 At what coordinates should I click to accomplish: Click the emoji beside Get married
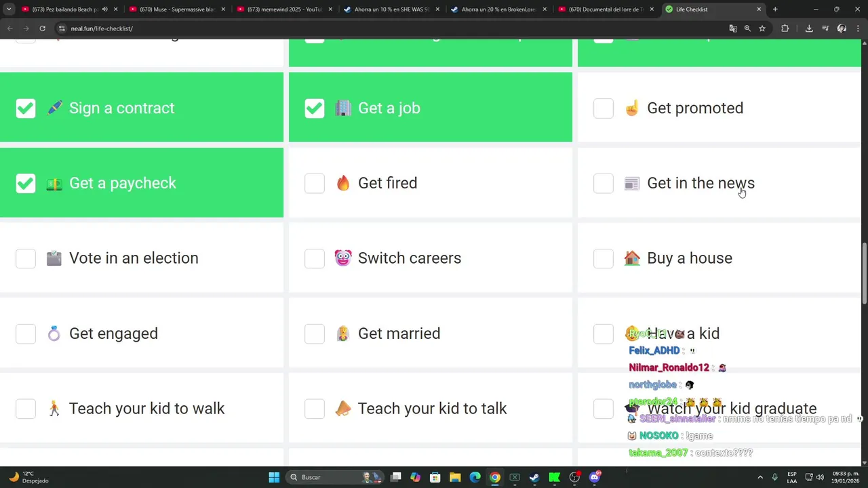click(x=343, y=333)
